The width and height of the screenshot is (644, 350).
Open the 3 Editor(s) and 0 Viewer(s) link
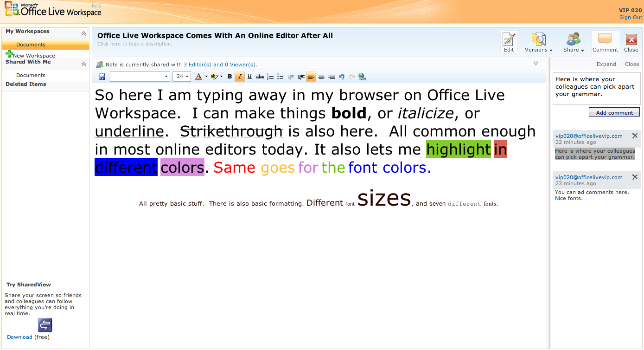(x=219, y=65)
